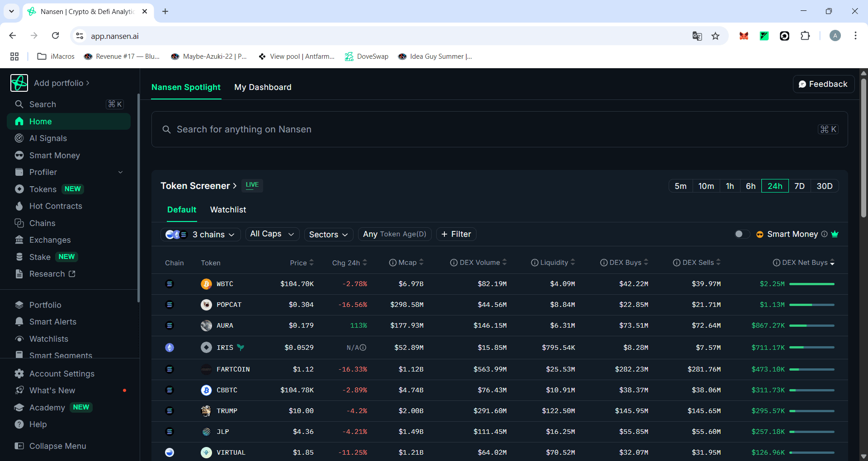This screenshot has height=461, width=868.
Task: Open Smart Money sidebar item
Action: (54, 155)
